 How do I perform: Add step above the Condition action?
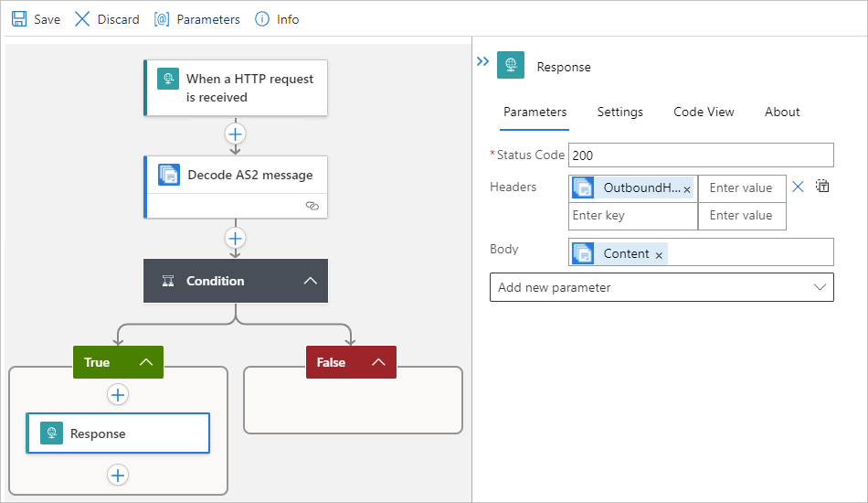[236, 239]
